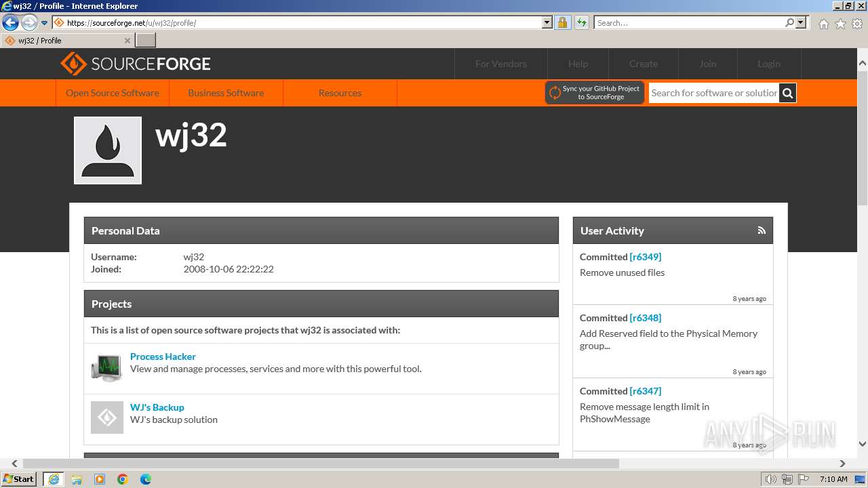Click the search magnifier button on SourceForge

pyautogui.click(x=787, y=93)
